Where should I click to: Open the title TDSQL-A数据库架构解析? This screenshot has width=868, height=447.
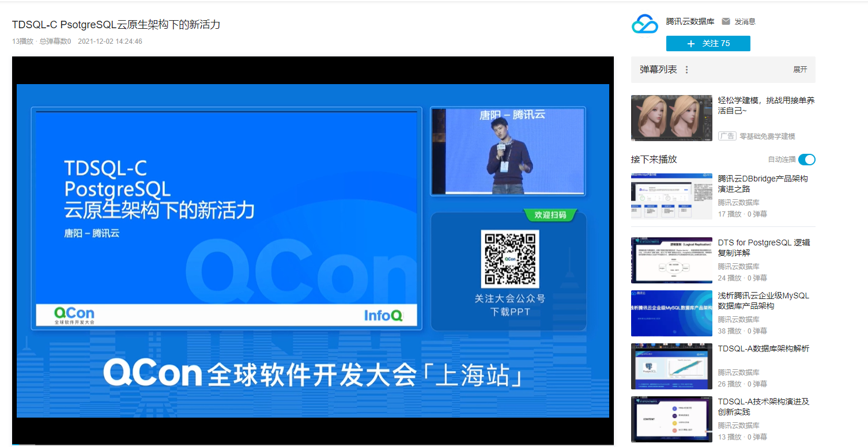coord(764,348)
